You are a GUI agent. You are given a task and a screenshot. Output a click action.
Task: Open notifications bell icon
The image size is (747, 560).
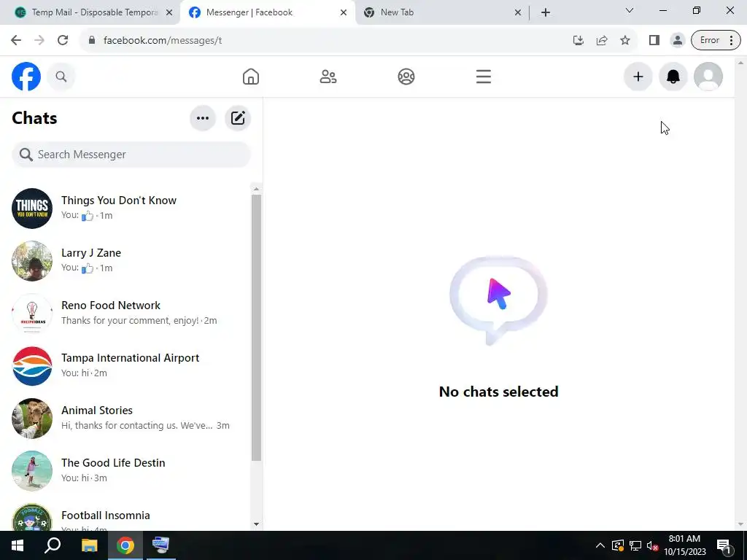[x=673, y=77]
